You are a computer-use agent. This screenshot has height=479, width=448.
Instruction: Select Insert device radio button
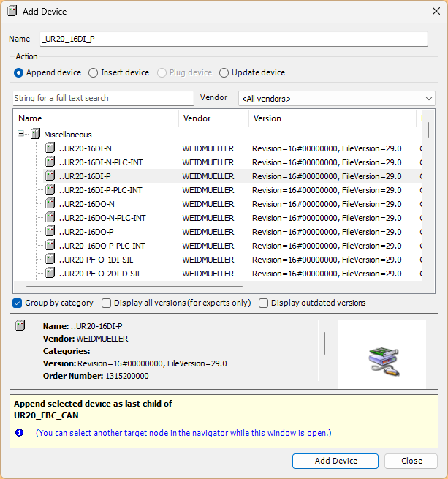coord(93,72)
